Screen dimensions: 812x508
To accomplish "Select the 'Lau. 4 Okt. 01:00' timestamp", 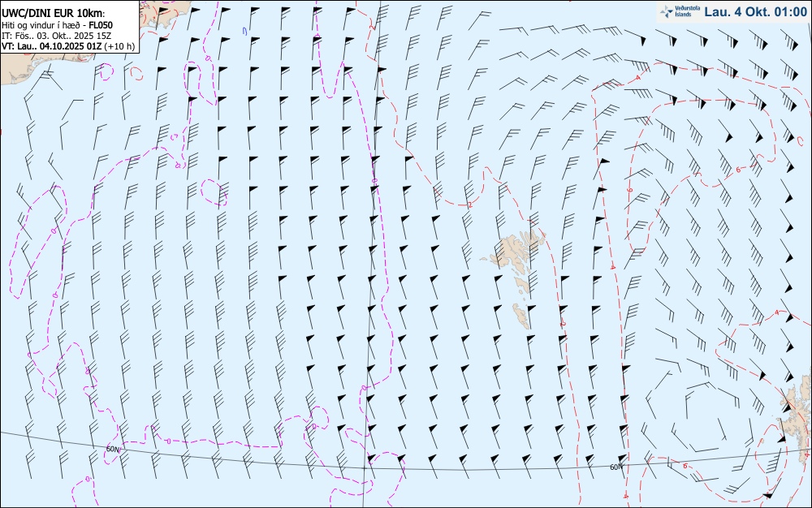I will click(x=755, y=12).
